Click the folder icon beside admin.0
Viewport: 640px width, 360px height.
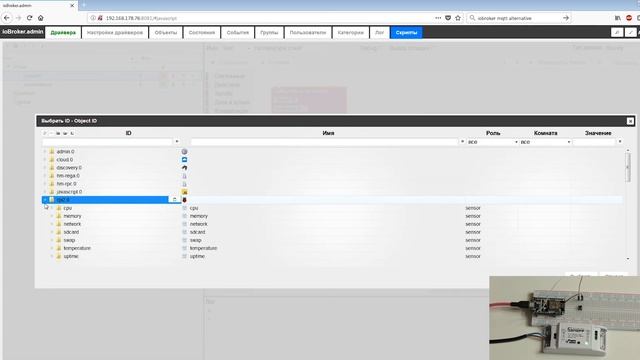click(52, 151)
